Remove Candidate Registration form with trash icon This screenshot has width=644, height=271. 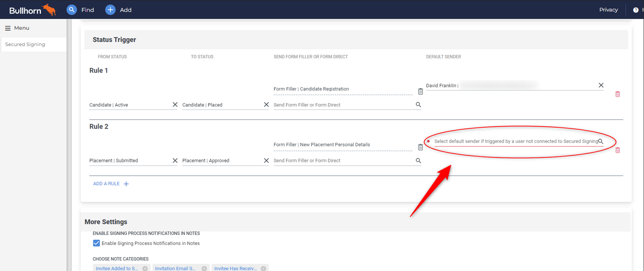pyautogui.click(x=420, y=92)
